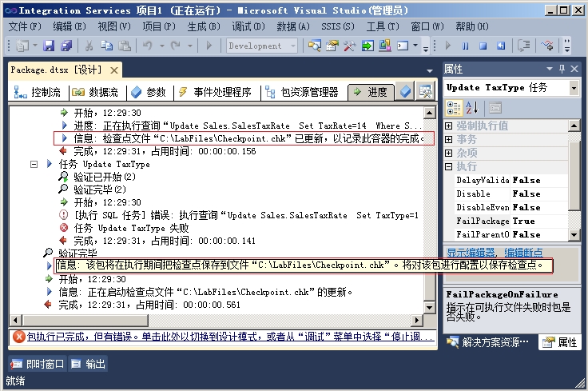588x391 pixels.
Task: Open the document tab list dropdown arrow
Action: [x=430, y=70]
